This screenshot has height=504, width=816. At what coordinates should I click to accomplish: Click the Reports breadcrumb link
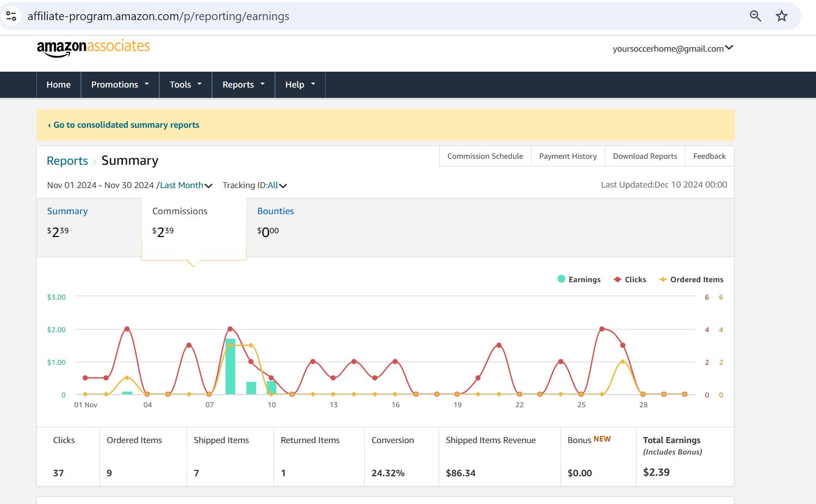pos(67,161)
